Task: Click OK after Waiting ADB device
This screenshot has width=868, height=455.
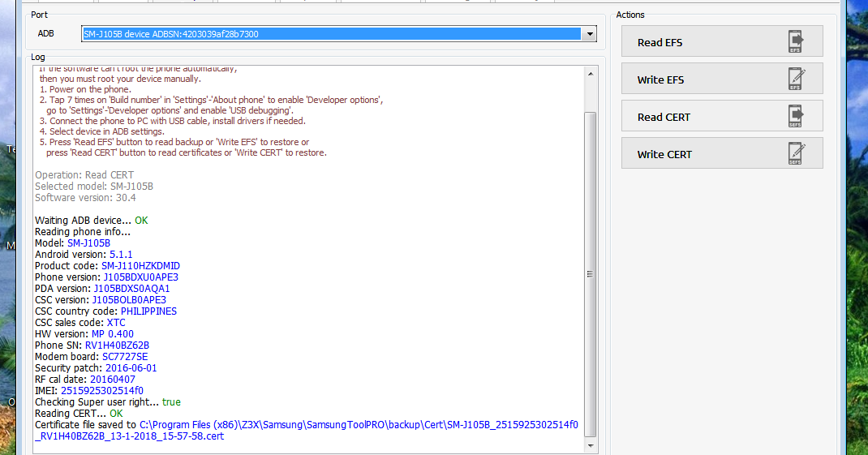Action: [141, 221]
